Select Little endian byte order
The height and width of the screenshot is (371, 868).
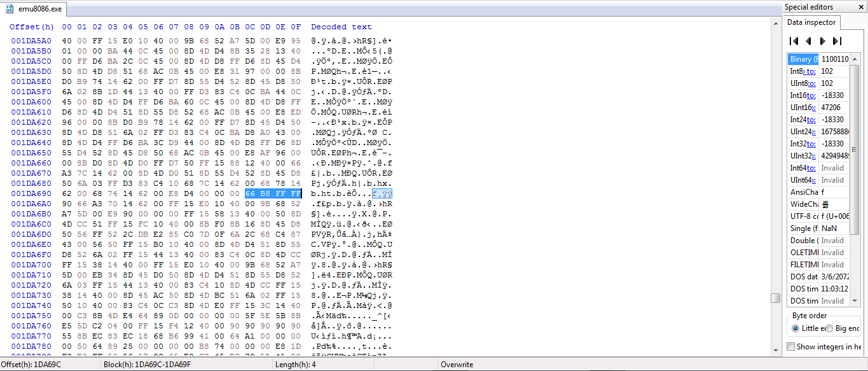pyautogui.click(x=796, y=328)
